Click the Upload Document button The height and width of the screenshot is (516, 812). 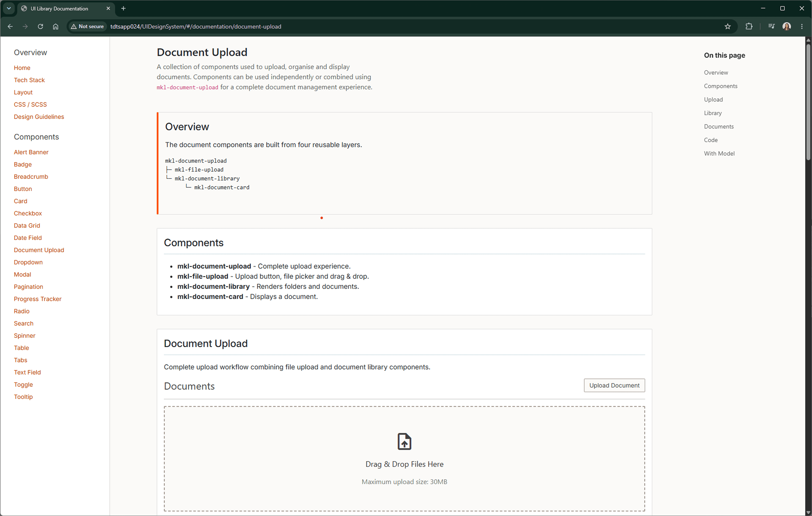pyautogui.click(x=614, y=385)
